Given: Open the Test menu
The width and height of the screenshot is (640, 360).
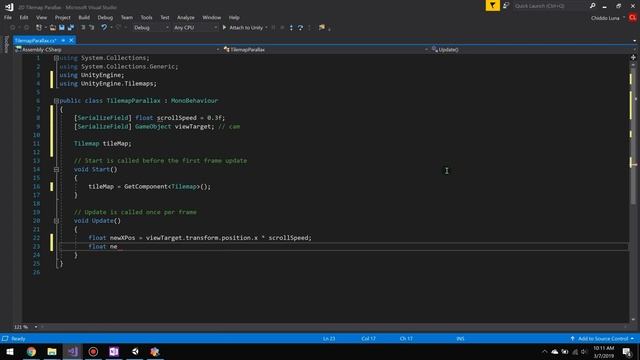Looking at the screenshot, I should click(164, 18).
